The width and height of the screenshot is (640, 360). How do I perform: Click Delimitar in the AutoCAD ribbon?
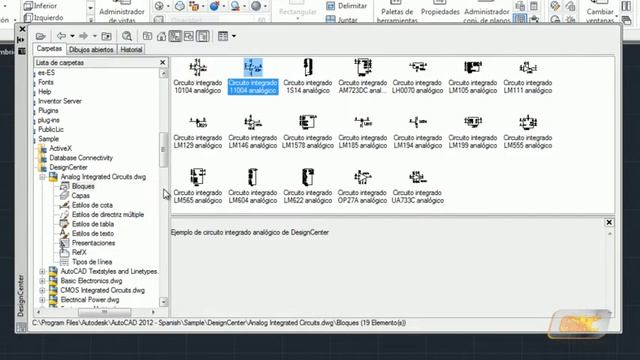pos(347,6)
